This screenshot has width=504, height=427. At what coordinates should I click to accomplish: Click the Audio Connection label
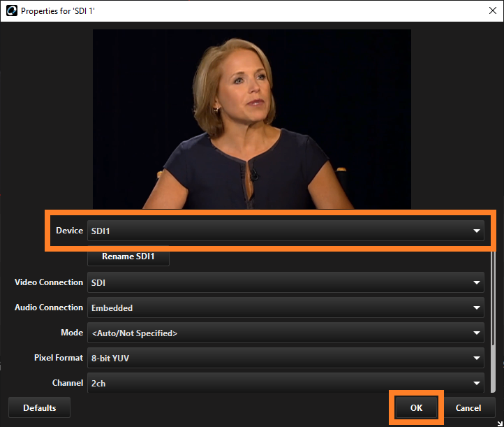click(x=49, y=308)
